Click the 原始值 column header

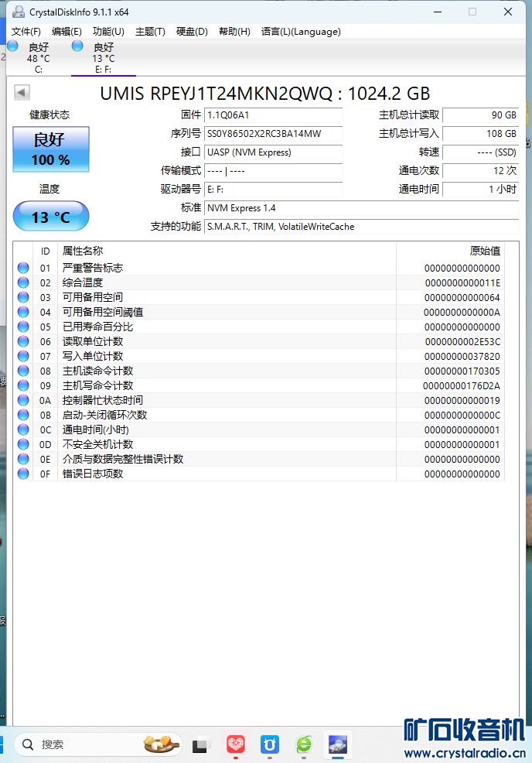point(450,251)
